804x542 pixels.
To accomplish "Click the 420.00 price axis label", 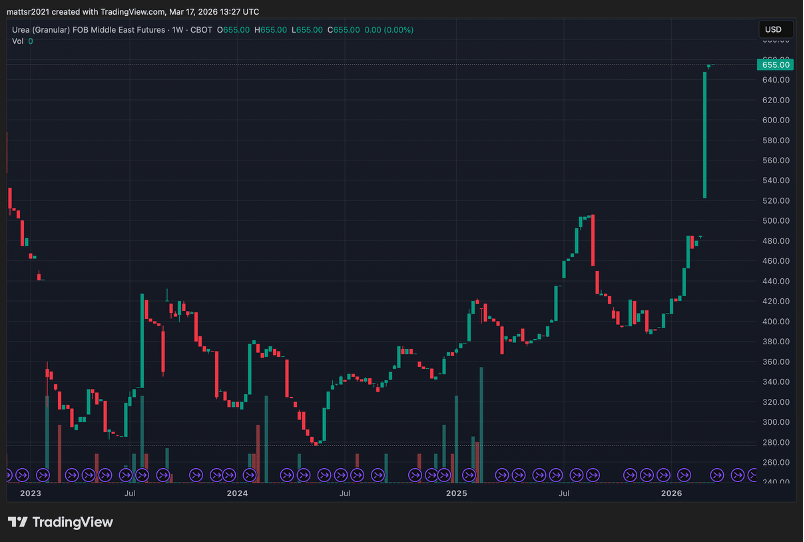I will point(776,301).
